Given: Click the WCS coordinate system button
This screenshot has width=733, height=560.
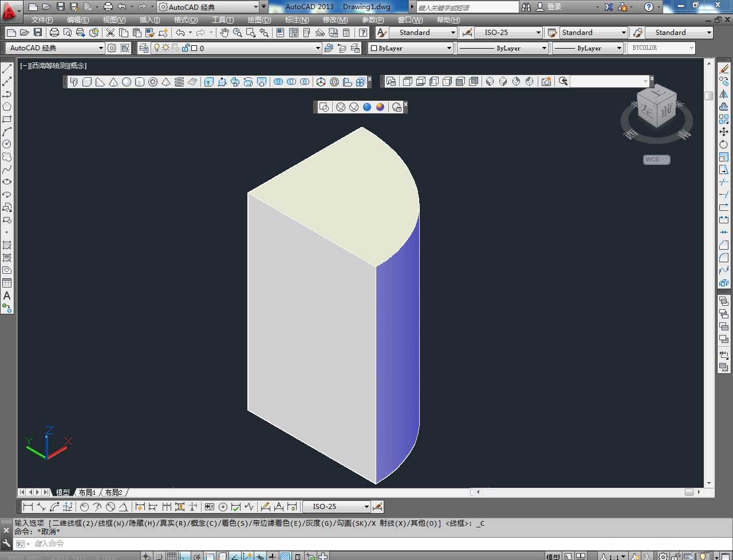Looking at the screenshot, I should [656, 160].
